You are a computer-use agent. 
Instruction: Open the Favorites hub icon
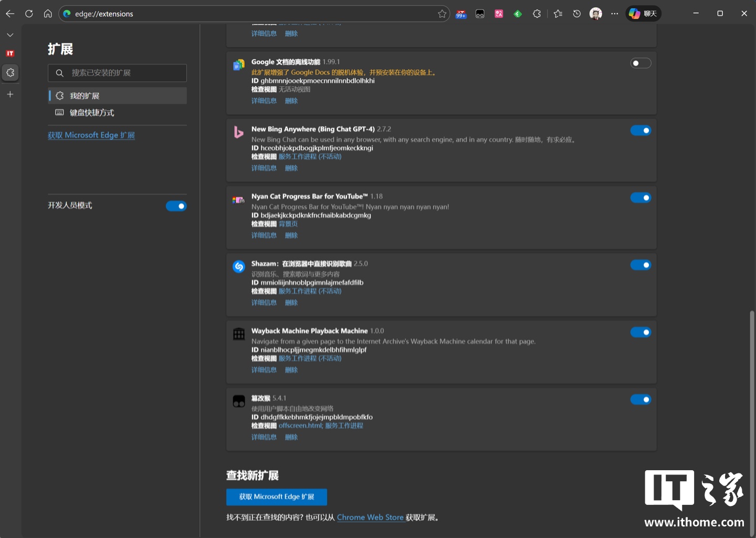[558, 14]
